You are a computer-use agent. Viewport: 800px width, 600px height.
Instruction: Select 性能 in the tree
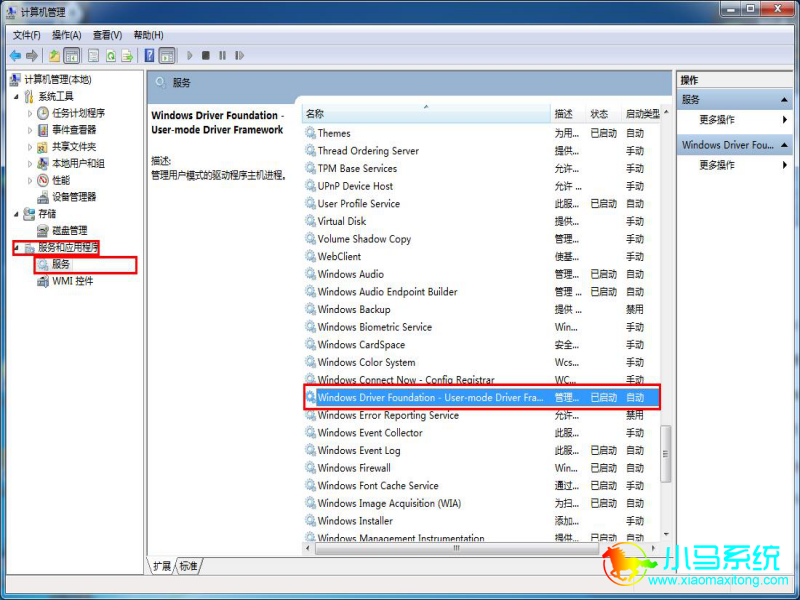click(x=61, y=180)
